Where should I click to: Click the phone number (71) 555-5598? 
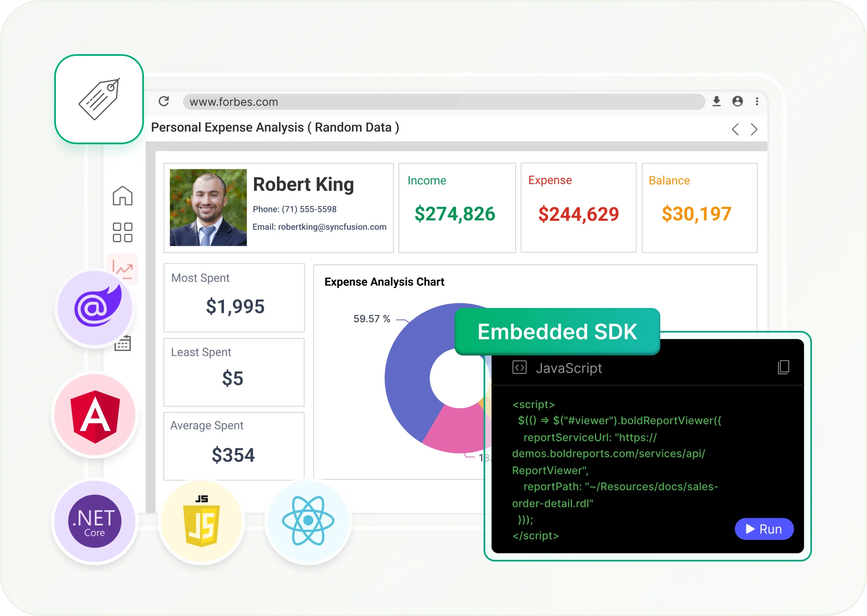click(x=309, y=209)
